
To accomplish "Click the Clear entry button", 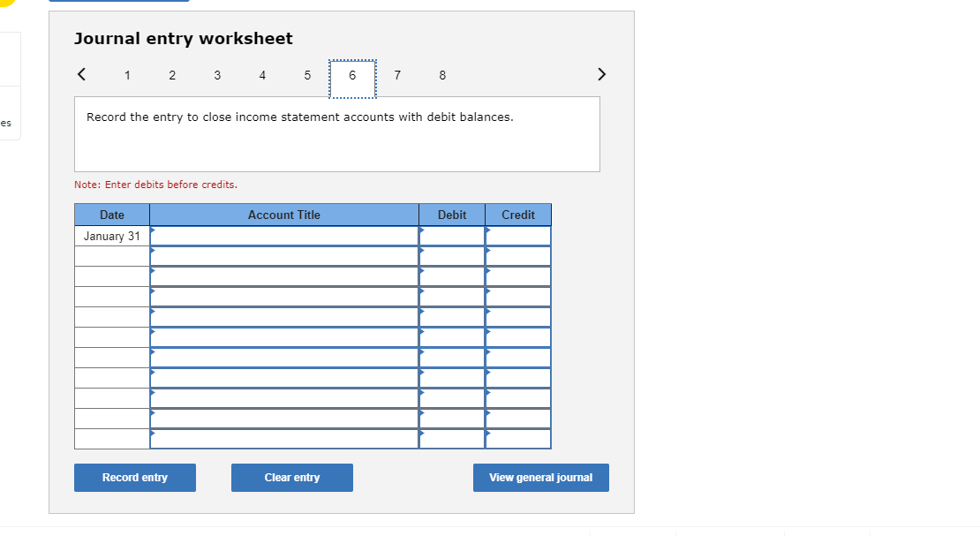I will point(292,478).
